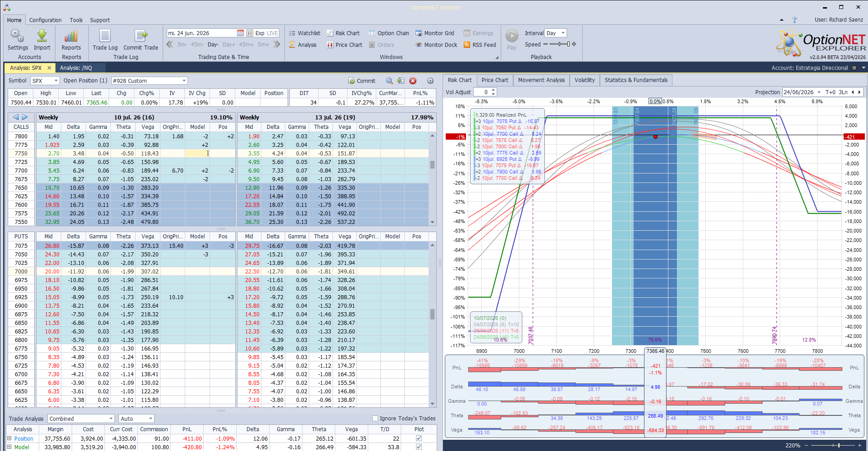Click the magnifier search icon beside Commit
The image size is (868, 451).
tap(389, 81)
